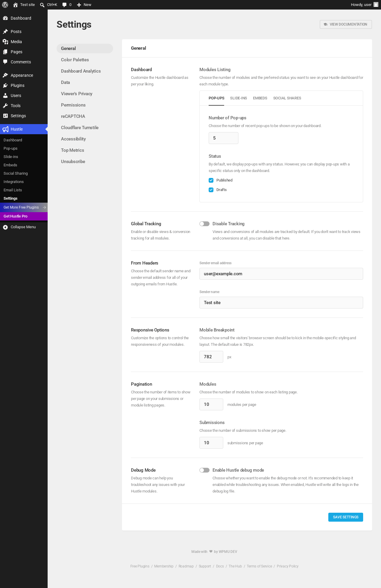Click the Terms of Service footer link
The width and height of the screenshot is (381, 588).
point(259,566)
